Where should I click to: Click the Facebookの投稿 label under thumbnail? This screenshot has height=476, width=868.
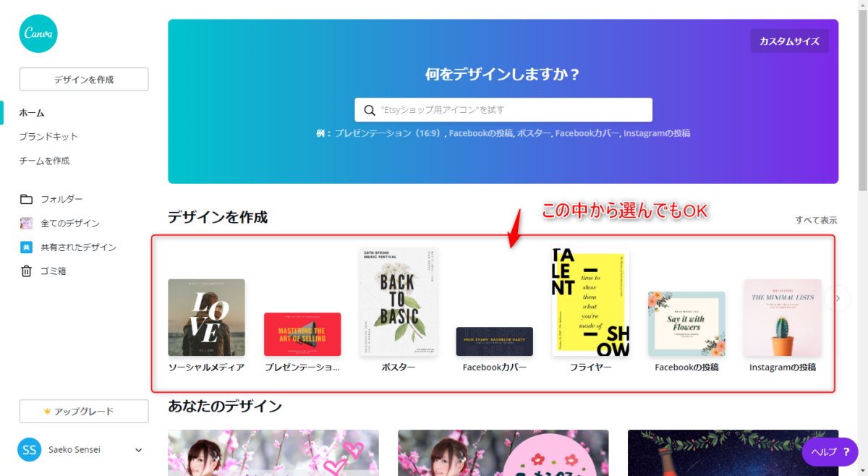point(686,367)
